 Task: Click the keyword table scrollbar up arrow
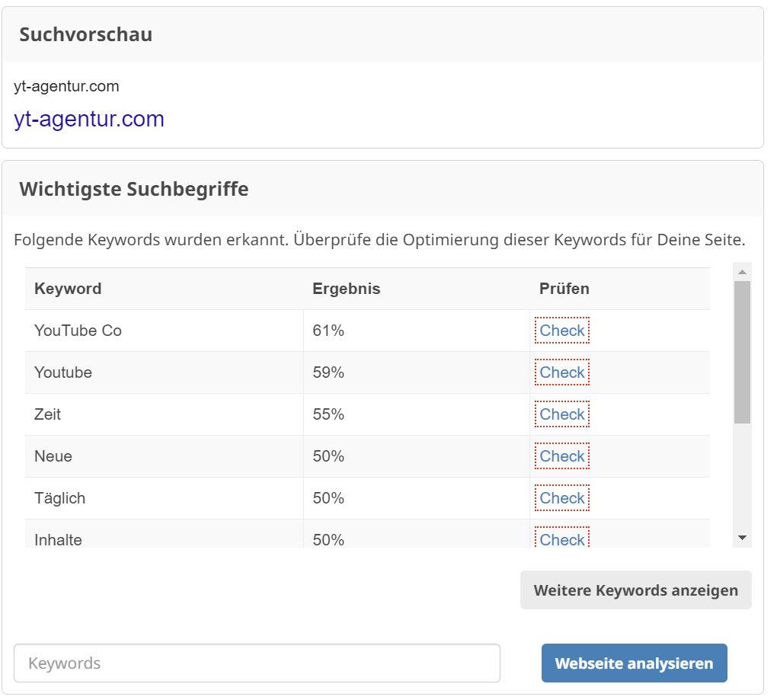click(x=742, y=272)
